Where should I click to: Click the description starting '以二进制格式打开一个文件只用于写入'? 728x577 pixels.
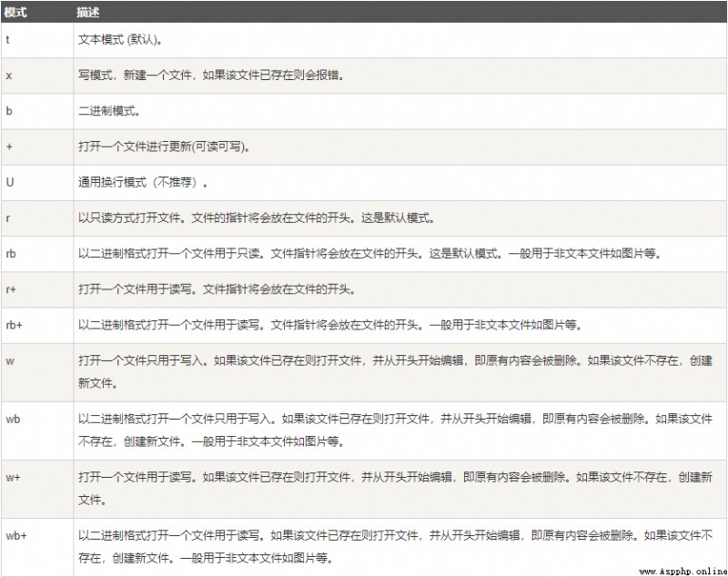pos(395,430)
